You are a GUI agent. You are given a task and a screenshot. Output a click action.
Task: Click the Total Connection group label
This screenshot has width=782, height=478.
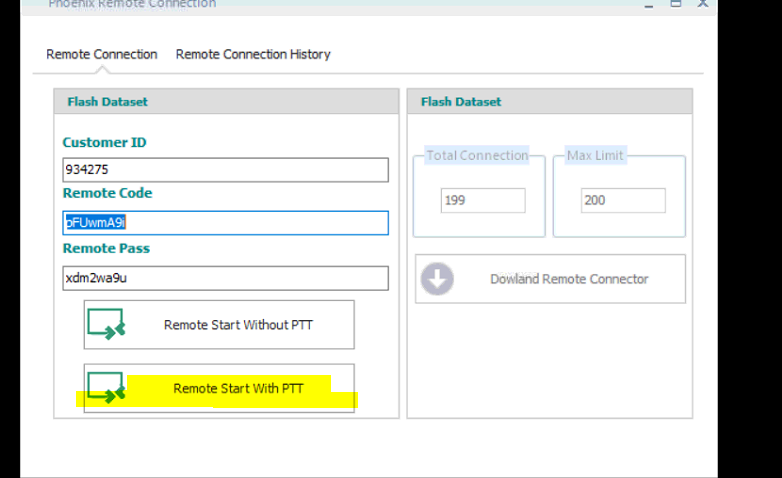[477, 156]
